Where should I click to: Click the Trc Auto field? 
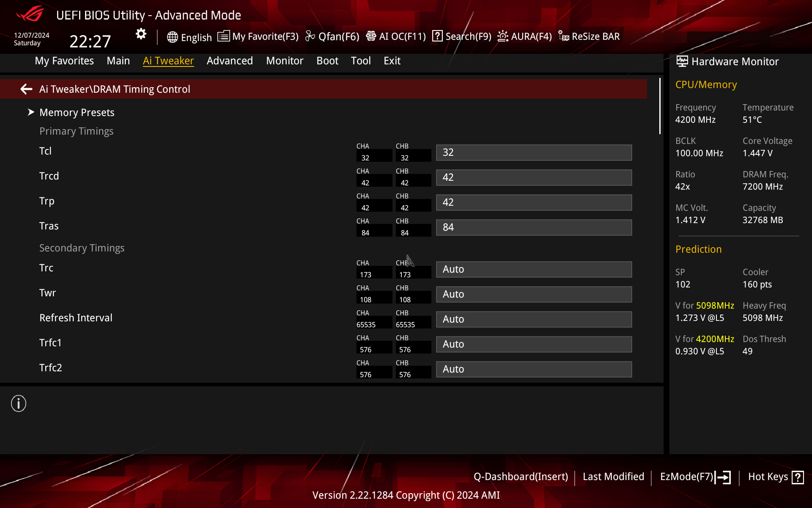(534, 269)
